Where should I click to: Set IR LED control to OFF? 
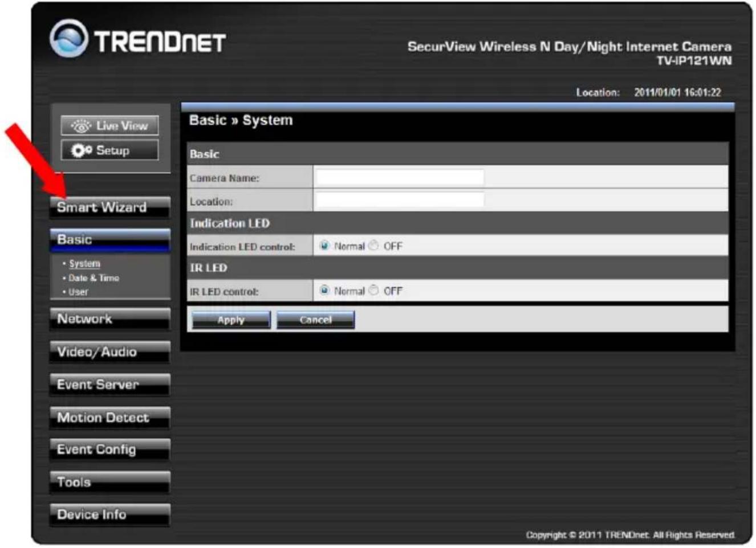click(373, 291)
